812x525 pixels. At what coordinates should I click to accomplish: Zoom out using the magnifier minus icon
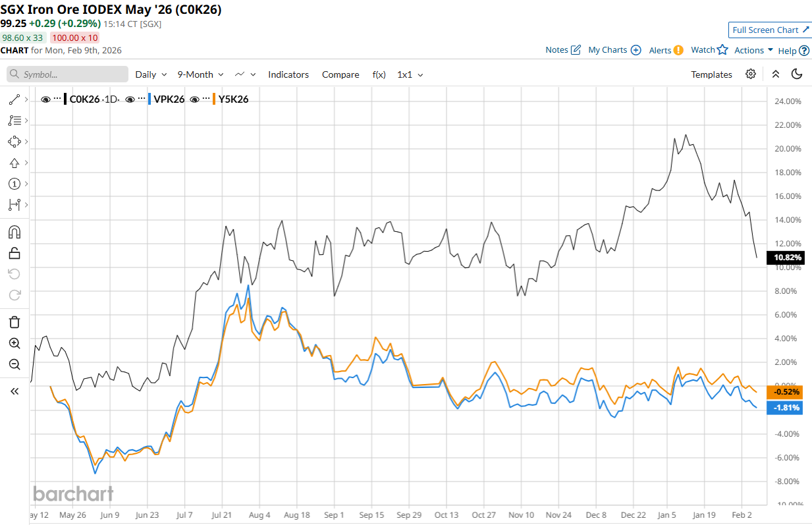pyautogui.click(x=14, y=364)
